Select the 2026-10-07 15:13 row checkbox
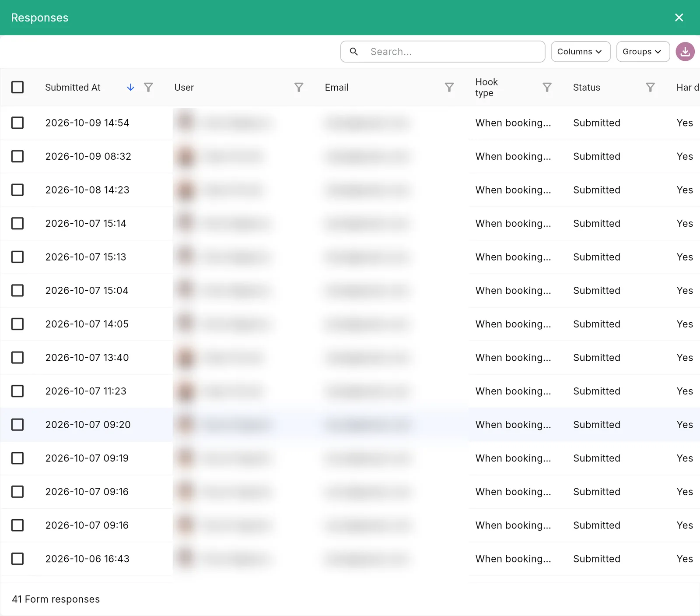 click(x=17, y=257)
